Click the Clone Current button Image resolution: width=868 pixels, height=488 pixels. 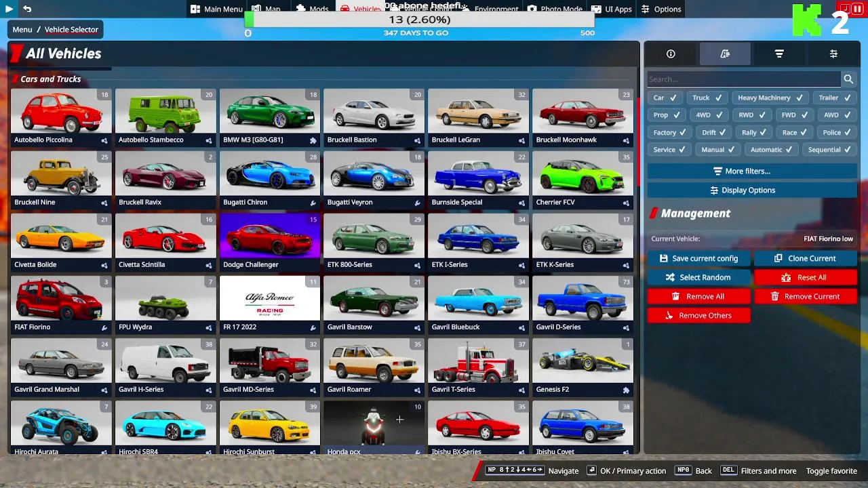pos(806,258)
